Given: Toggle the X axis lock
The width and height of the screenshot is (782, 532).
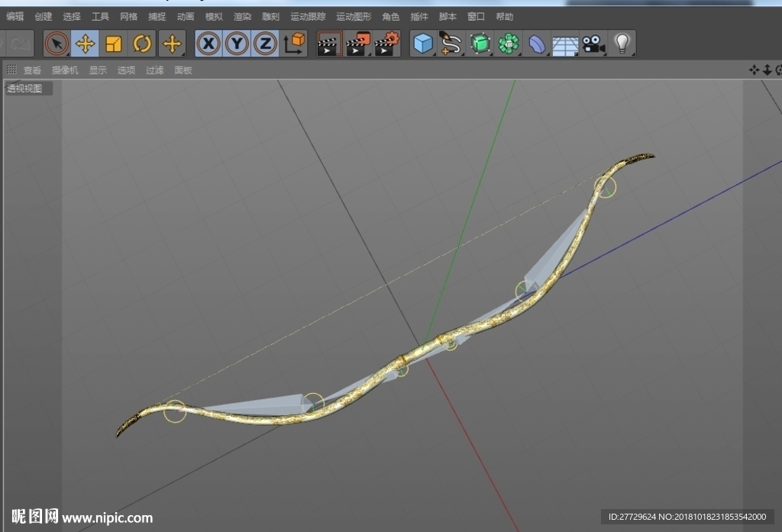Looking at the screenshot, I should click(x=208, y=44).
